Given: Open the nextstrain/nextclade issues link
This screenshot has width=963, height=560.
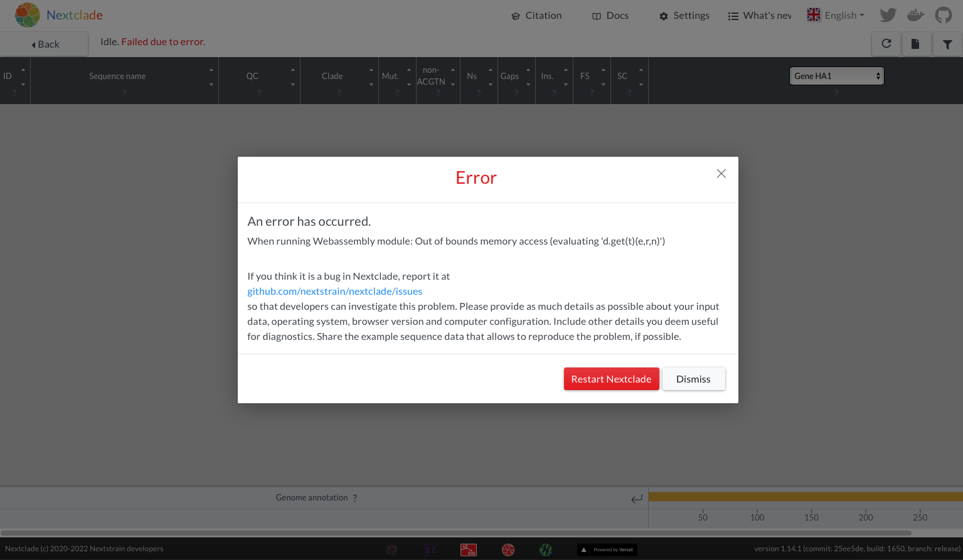Looking at the screenshot, I should 334,291.
